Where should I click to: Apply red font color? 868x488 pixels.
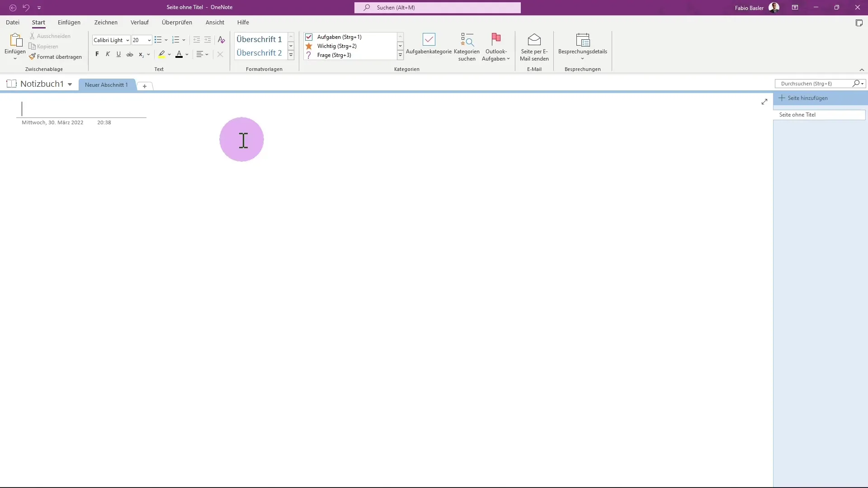pyautogui.click(x=179, y=54)
